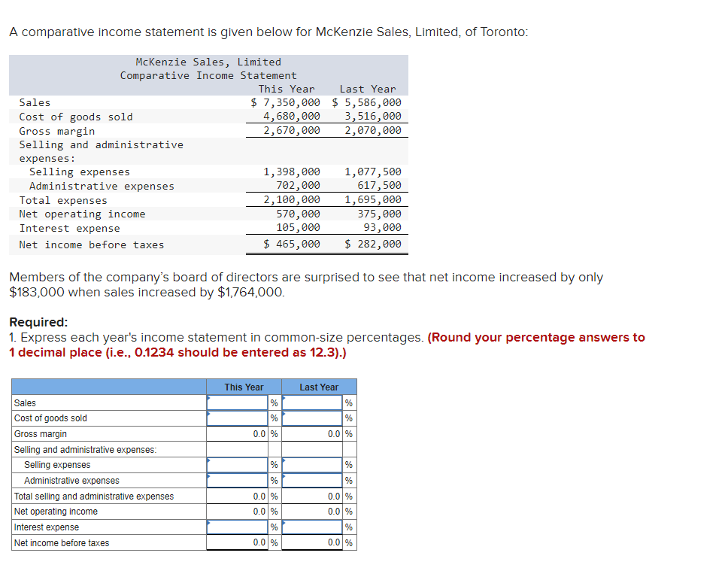This screenshot has height=568, width=728.
Task: Click the Administrative expenses field under This Year
Action: [237, 480]
